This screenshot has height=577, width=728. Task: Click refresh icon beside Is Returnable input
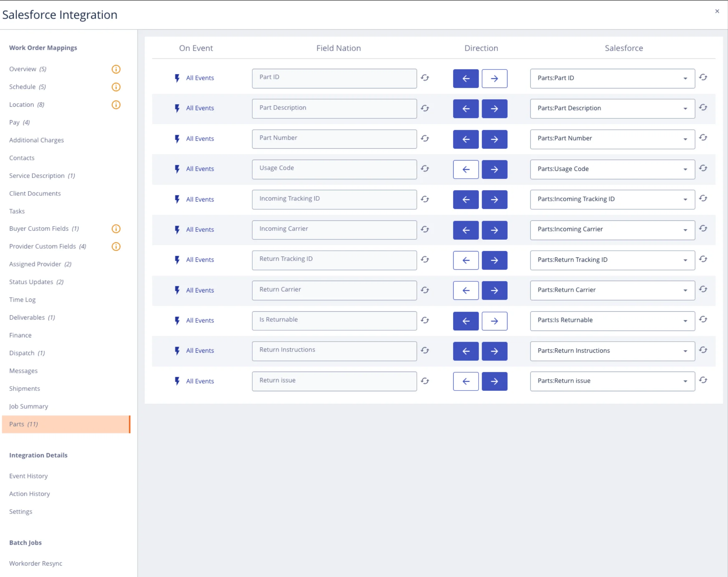[425, 320]
